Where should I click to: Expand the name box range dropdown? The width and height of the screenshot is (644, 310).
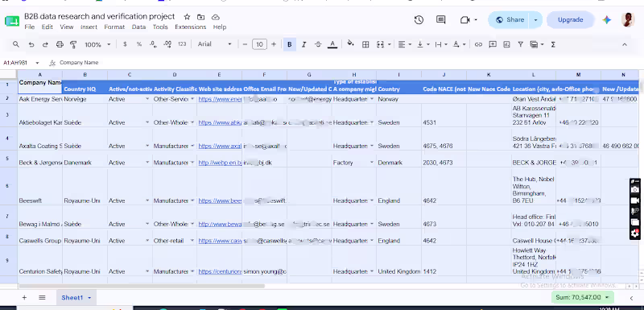click(x=37, y=63)
